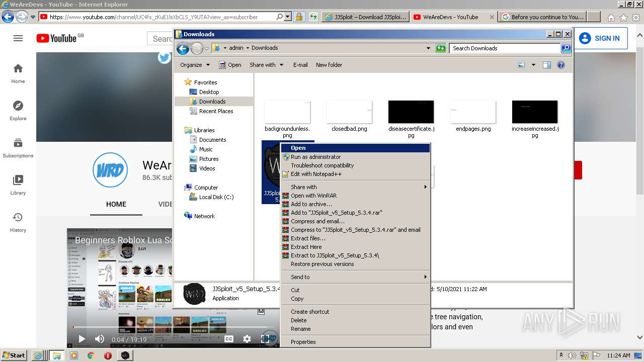Select Extract Here from the context menu

point(355,247)
